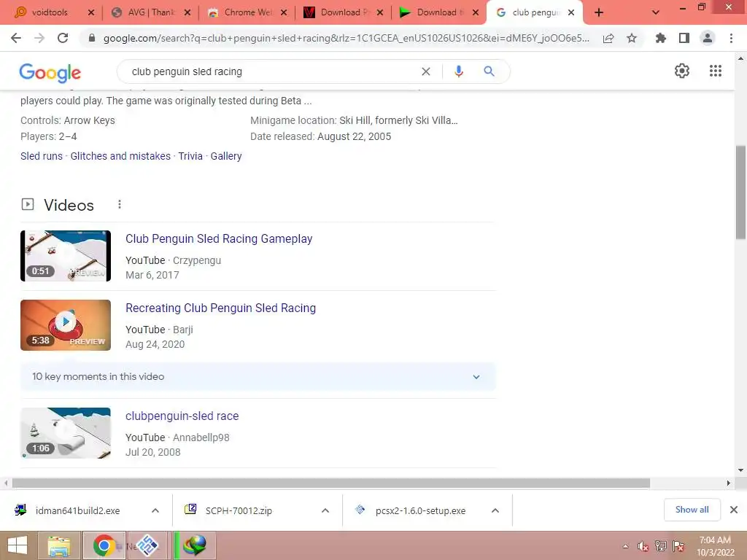Go back using the browser back arrow
This screenshot has height=560, width=747.
coord(16,38)
